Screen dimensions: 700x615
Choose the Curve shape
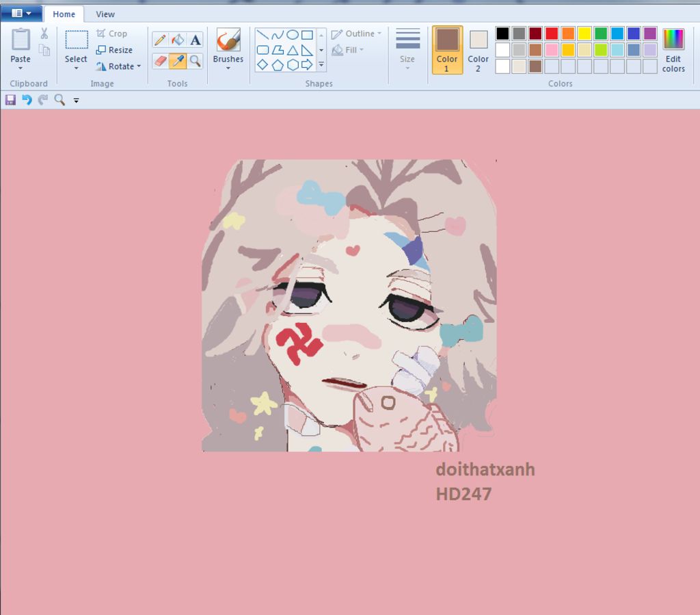(278, 35)
